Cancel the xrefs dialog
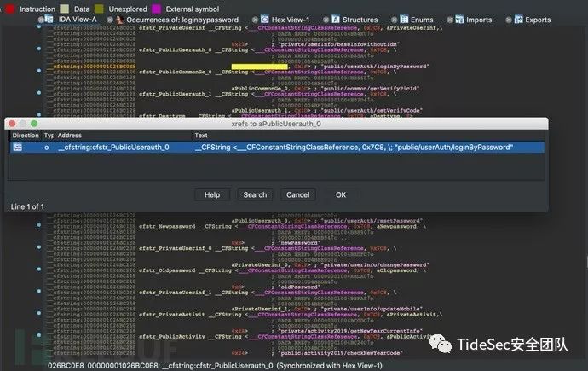588x371 pixels. [298, 194]
